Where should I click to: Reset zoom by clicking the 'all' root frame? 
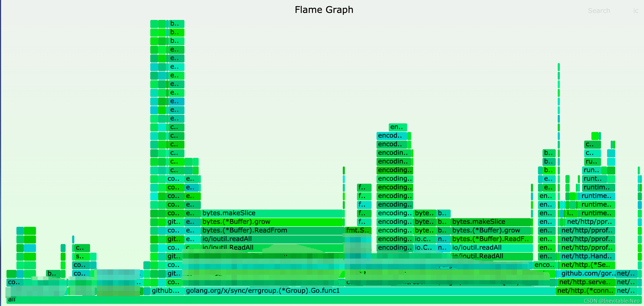tap(323, 300)
